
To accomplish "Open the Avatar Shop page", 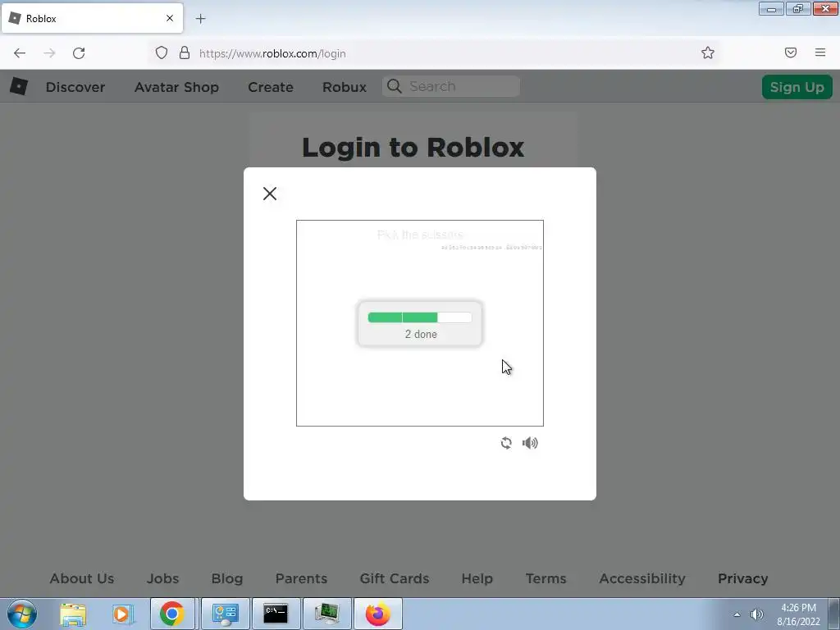I will point(176,87).
